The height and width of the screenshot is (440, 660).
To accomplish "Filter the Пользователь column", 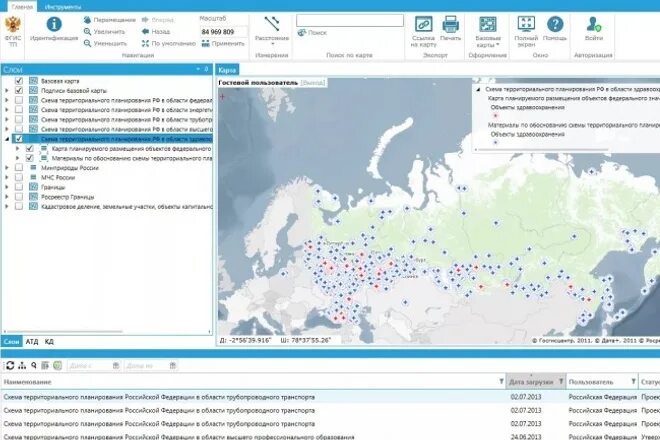I will tap(633, 382).
